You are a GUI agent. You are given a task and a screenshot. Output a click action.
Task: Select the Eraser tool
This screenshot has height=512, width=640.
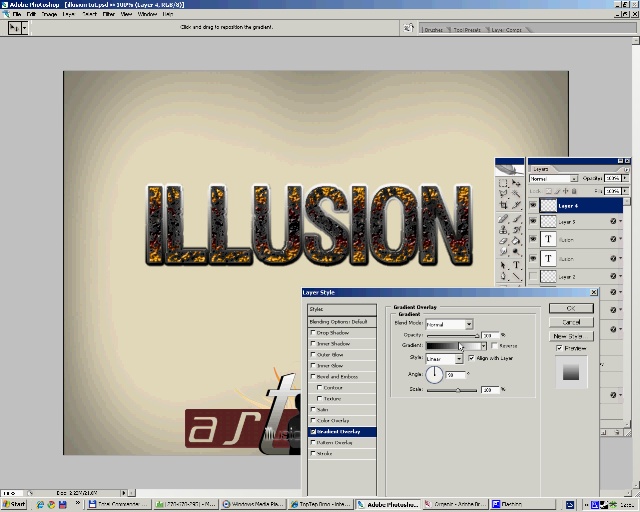point(503,241)
